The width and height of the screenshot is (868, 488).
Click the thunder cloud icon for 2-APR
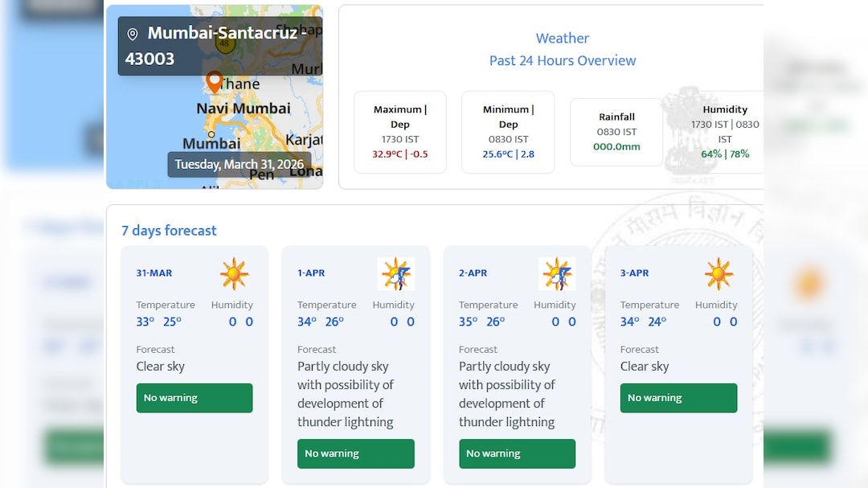click(x=557, y=274)
